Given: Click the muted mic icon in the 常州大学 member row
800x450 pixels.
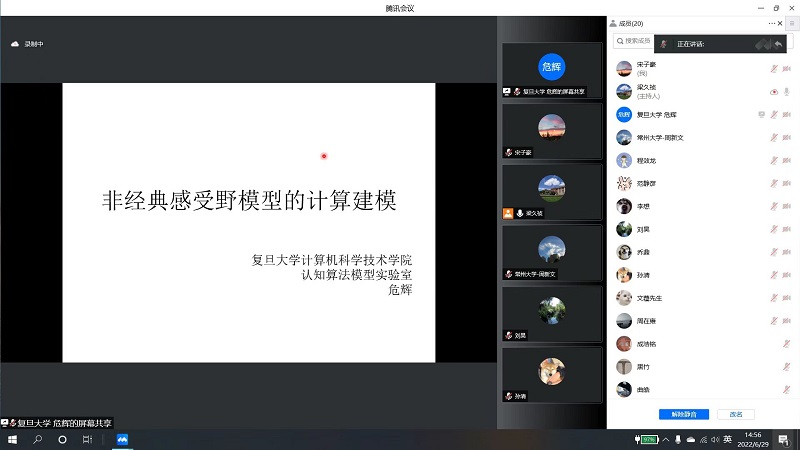Looking at the screenshot, I should pos(774,138).
